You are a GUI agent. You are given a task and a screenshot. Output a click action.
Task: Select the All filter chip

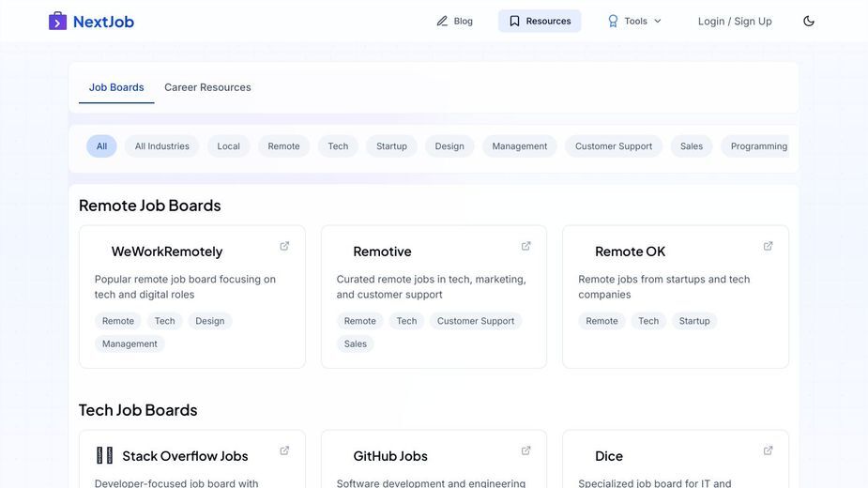click(x=101, y=146)
